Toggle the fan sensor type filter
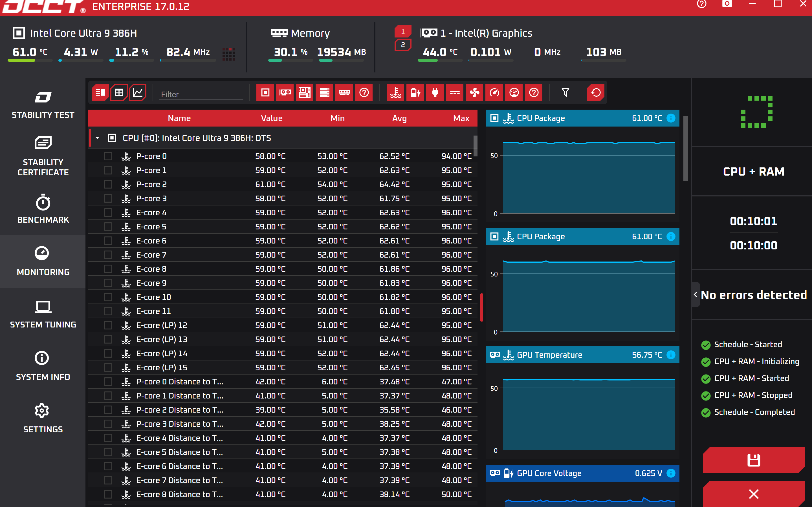 474,92
